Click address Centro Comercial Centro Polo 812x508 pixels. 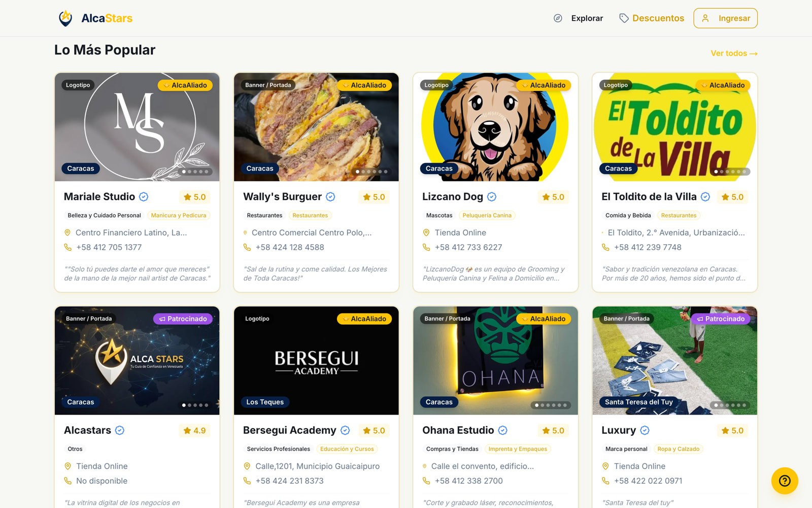tap(312, 233)
